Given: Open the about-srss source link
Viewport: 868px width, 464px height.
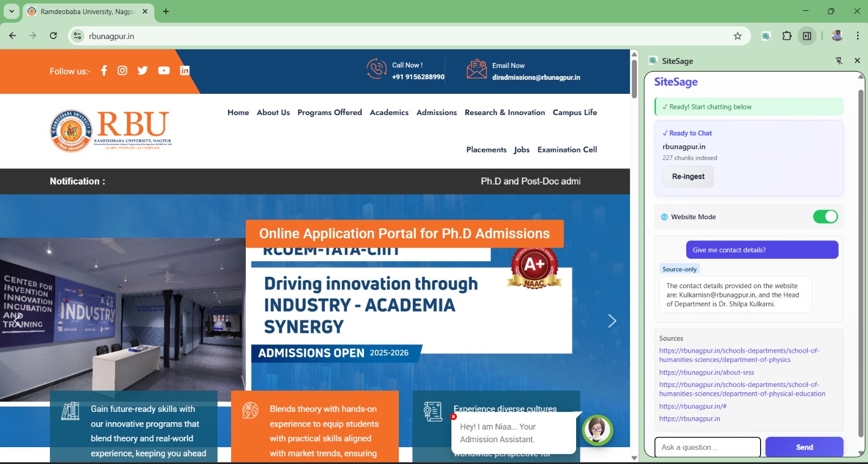Looking at the screenshot, I should pos(706,372).
